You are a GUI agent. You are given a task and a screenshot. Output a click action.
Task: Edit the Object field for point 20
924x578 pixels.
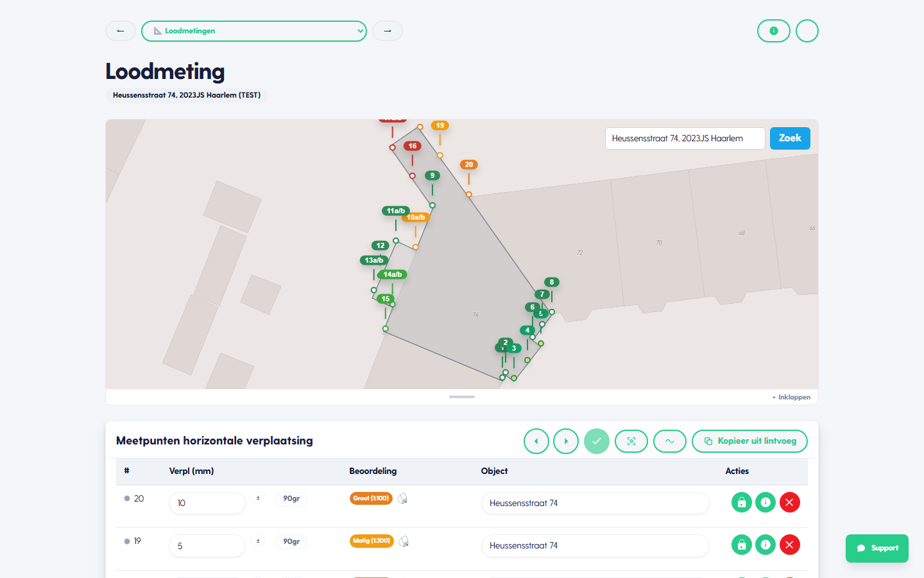[595, 503]
